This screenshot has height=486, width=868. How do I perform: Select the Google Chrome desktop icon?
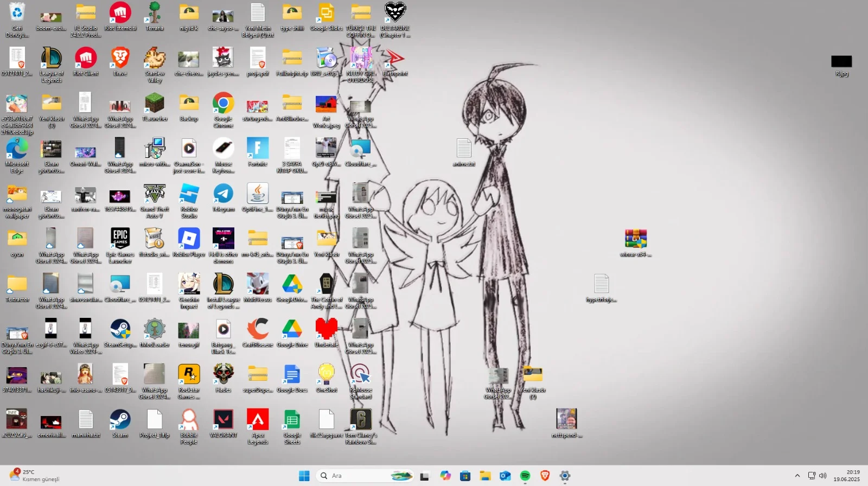[223, 104]
